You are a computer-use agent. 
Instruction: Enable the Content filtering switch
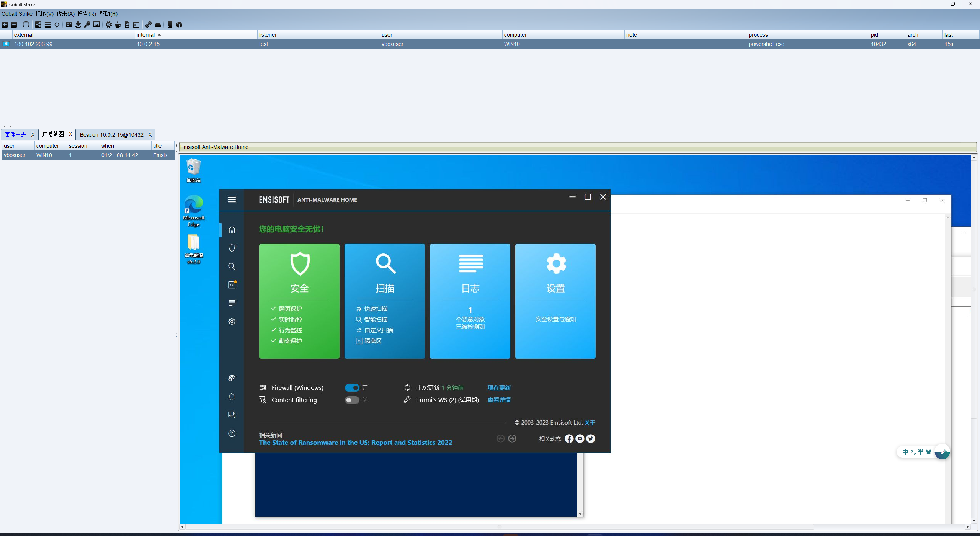click(x=352, y=400)
